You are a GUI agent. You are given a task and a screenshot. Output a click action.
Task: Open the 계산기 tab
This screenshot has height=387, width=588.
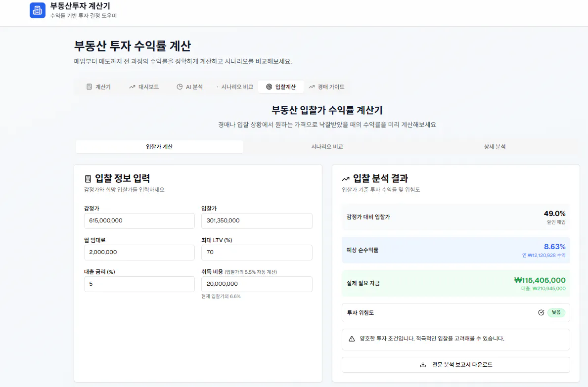[x=98, y=87]
